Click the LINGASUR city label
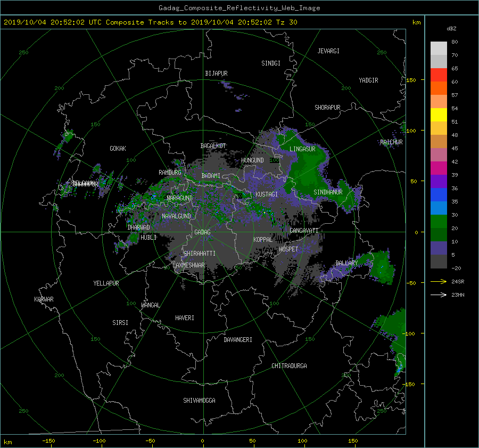Viewport: 479px width, 448px height. tap(302, 149)
